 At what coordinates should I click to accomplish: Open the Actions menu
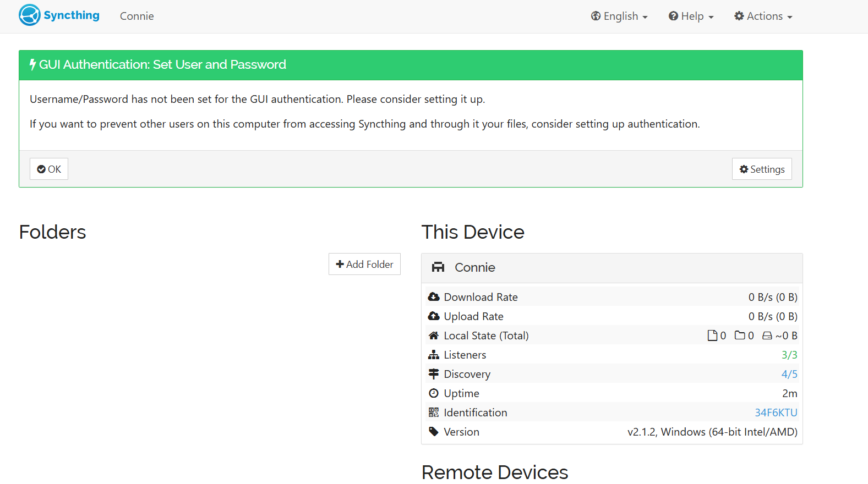click(x=763, y=16)
